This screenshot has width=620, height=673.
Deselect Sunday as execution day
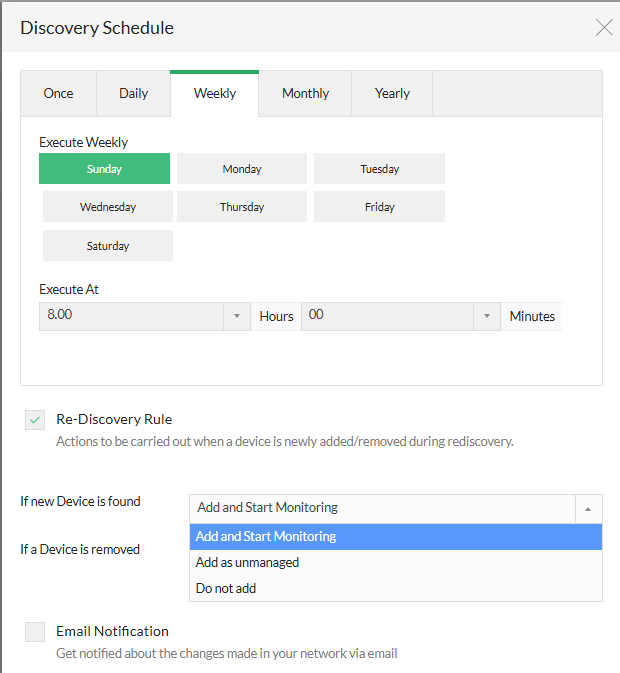coord(104,169)
